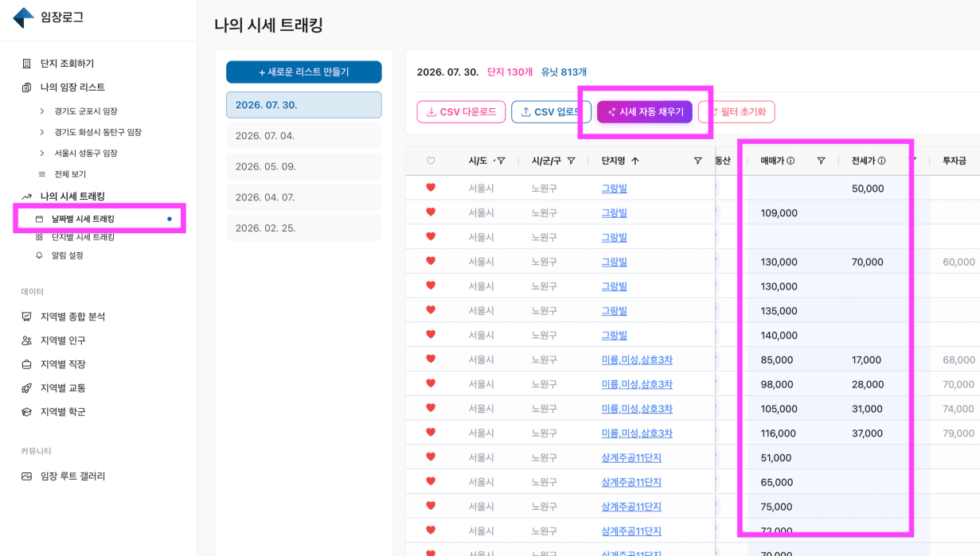Select the 2026. 07. 04. list entry
Viewport: 980px width, 556px height.
pos(303,136)
